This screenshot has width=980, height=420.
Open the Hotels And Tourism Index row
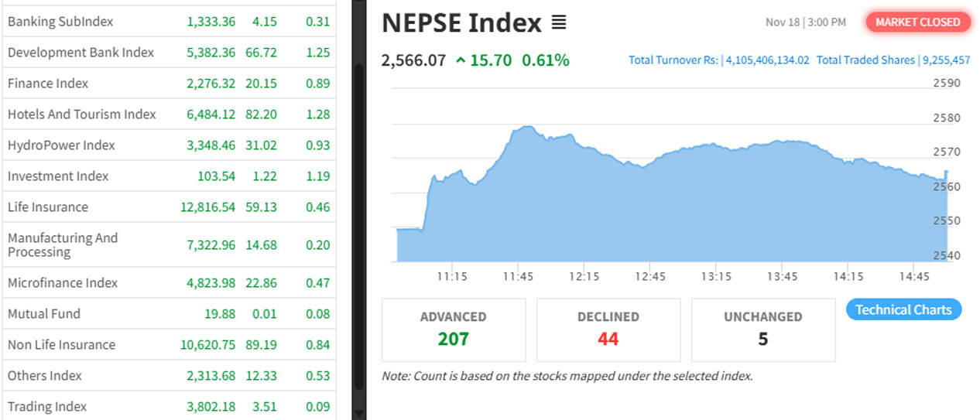coord(82,114)
